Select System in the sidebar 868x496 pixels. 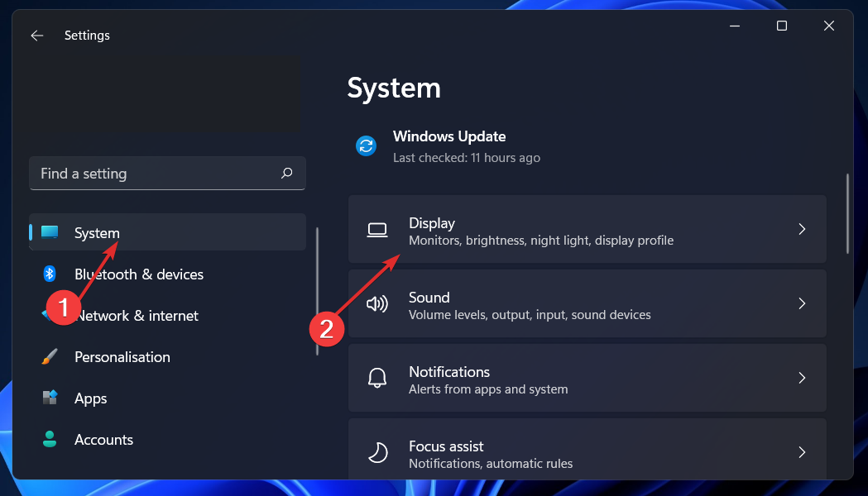(167, 232)
